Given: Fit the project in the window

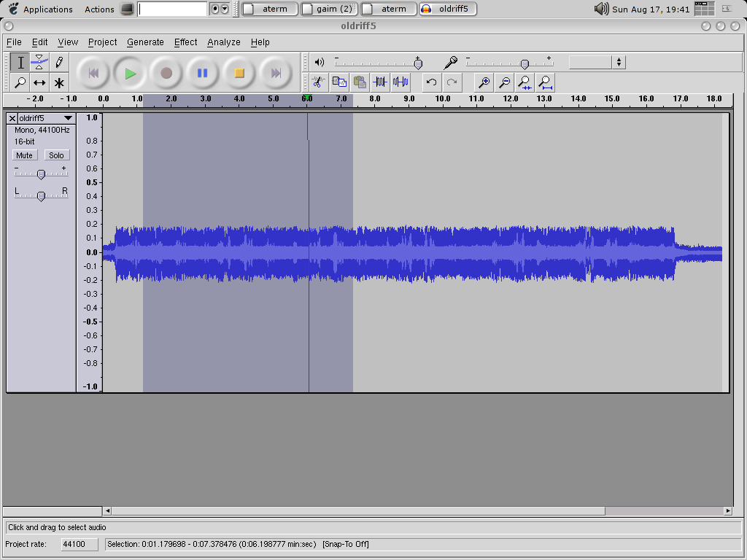Looking at the screenshot, I should tap(544, 82).
